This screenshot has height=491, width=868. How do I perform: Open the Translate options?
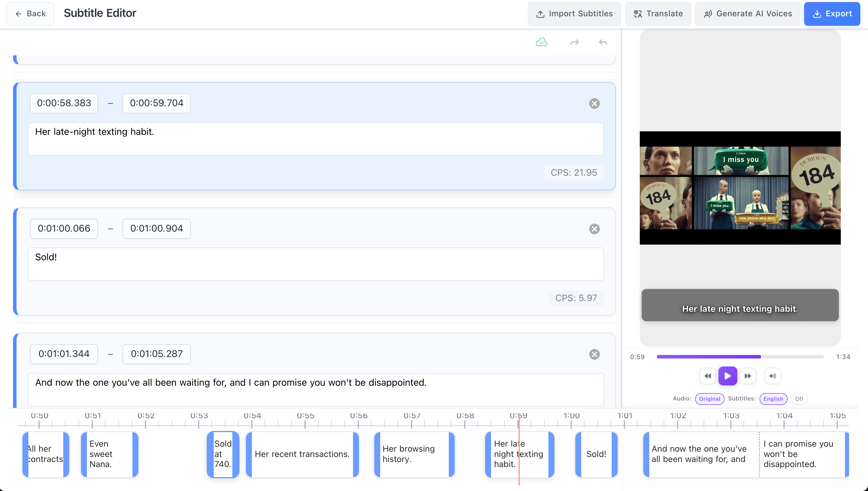click(x=658, y=14)
